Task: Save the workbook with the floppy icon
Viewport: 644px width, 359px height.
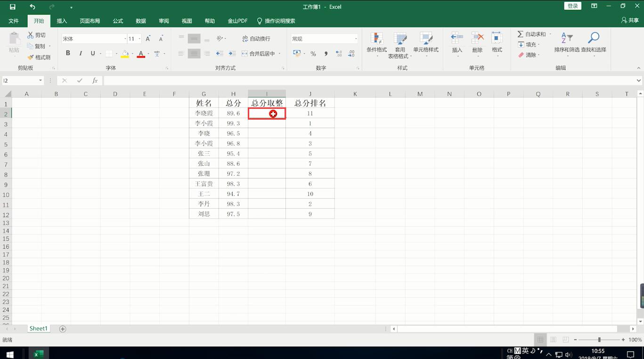Action: (x=13, y=7)
